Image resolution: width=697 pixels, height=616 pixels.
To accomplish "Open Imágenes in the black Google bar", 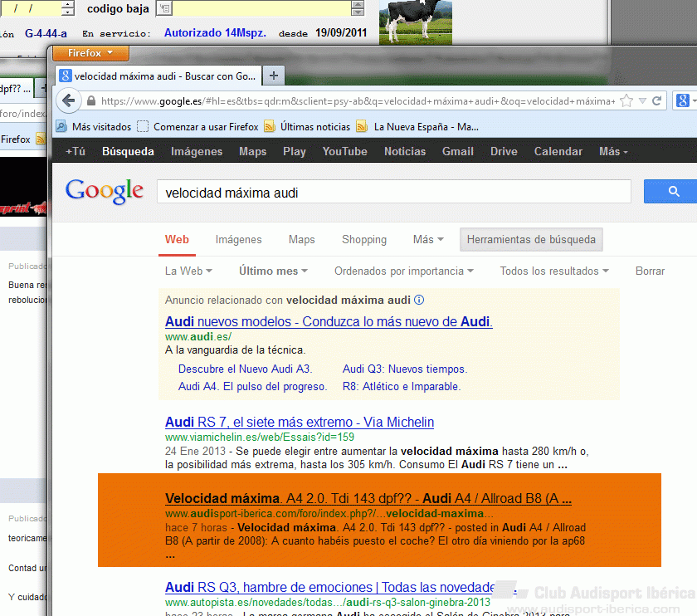I will tap(197, 152).
